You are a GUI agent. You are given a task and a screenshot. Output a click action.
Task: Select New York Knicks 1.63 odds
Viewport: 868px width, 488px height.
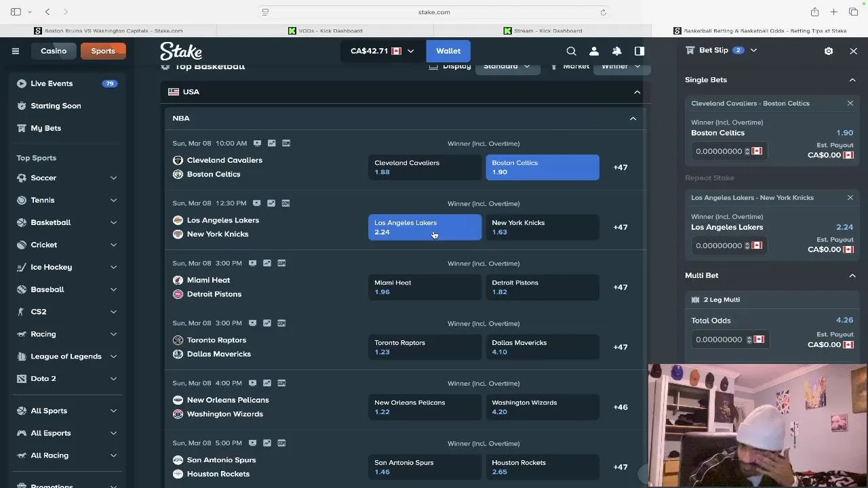(x=542, y=227)
